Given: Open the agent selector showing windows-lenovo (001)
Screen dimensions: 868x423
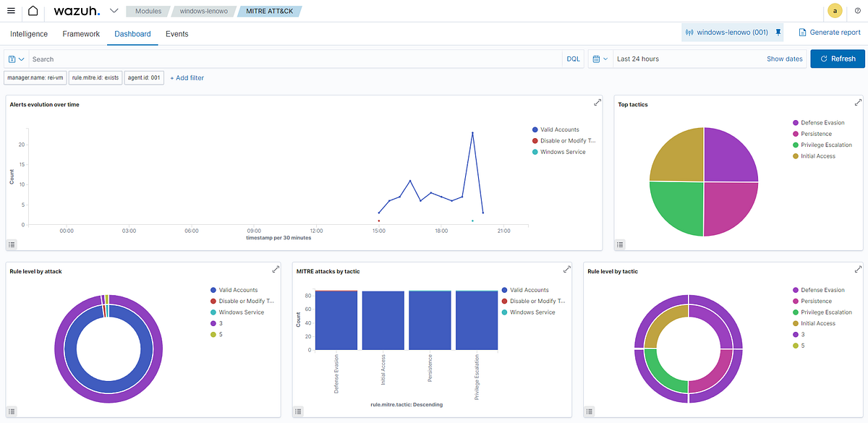Looking at the screenshot, I should [727, 32].
